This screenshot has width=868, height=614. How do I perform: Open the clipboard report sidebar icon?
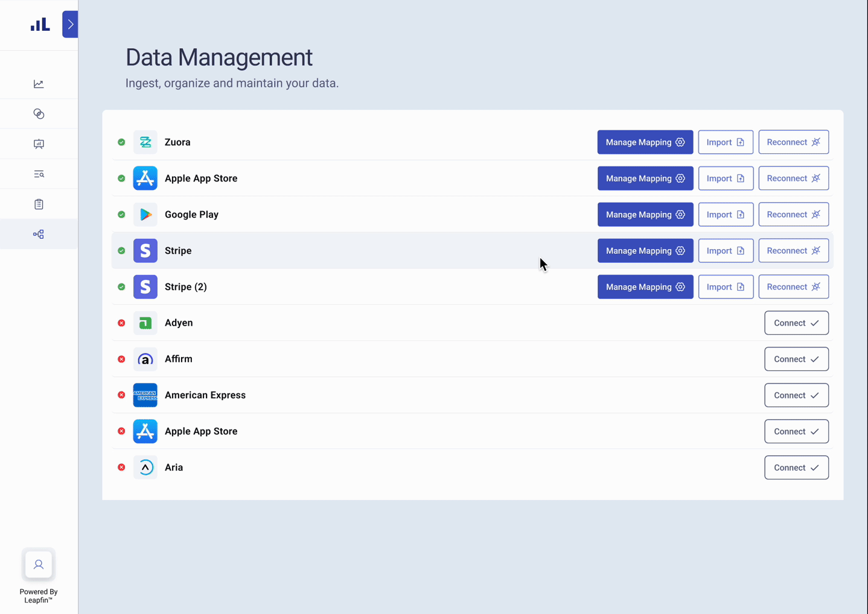click(x=39, y=204)
